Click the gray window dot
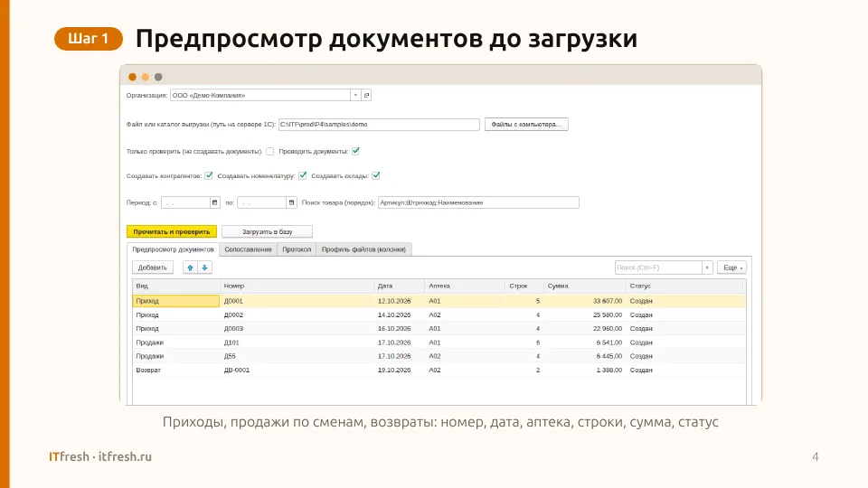 pos(158,77)
